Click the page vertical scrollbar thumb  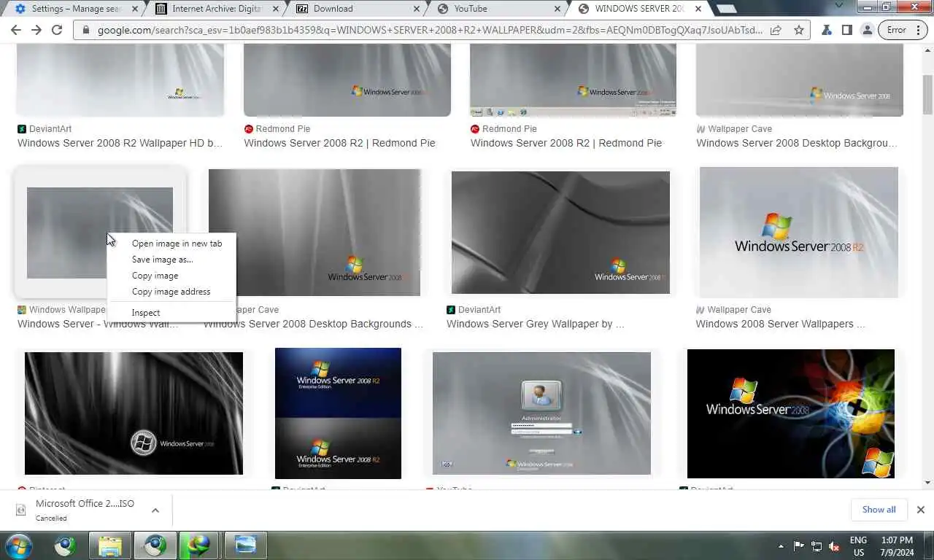(927, 94)
